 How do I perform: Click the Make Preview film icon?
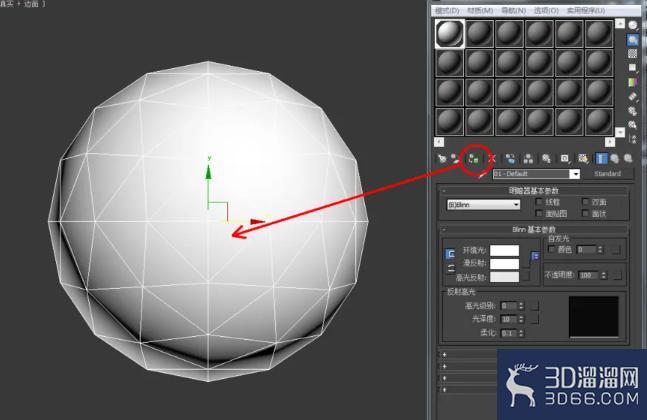pyautogui.click(x=633, y=97)
